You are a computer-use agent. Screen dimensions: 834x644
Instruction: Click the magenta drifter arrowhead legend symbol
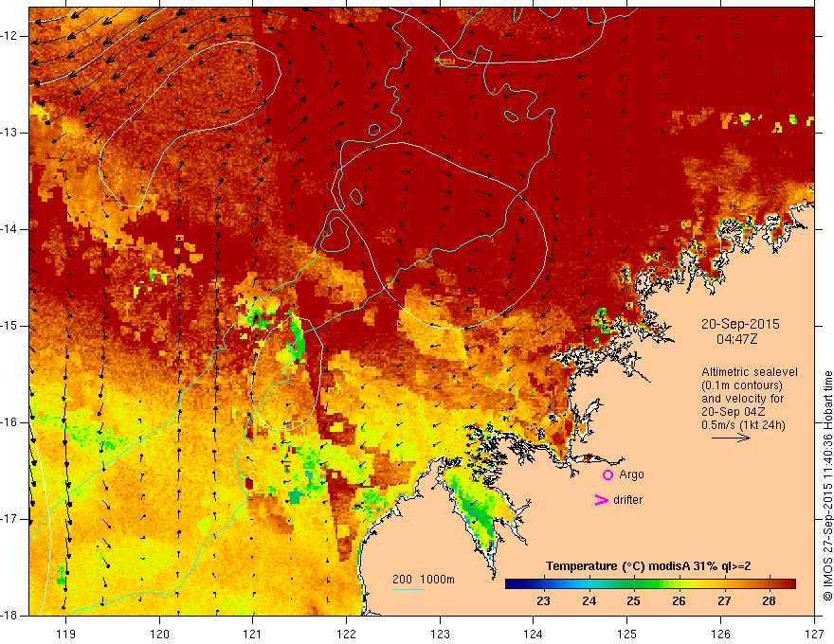601,500
